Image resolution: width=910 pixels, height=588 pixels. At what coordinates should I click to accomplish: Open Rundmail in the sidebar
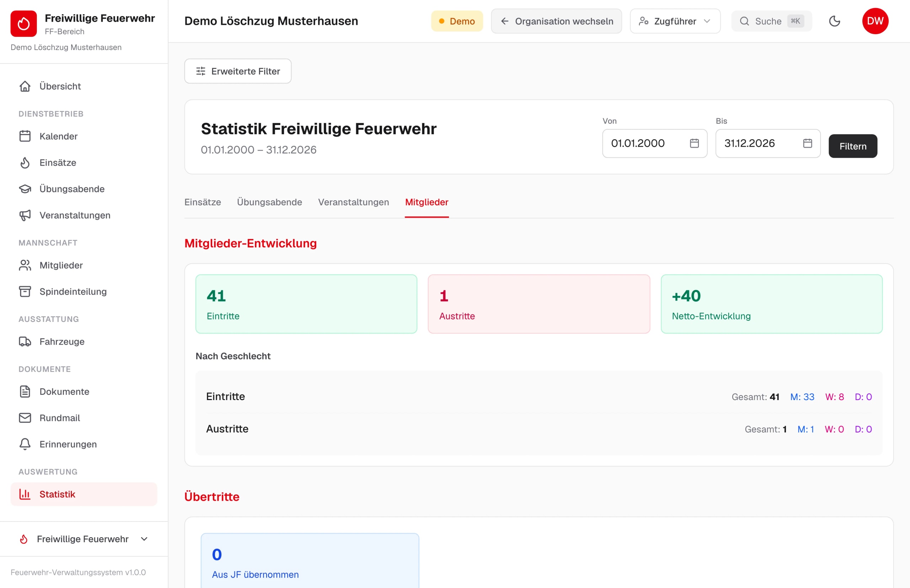84,418
